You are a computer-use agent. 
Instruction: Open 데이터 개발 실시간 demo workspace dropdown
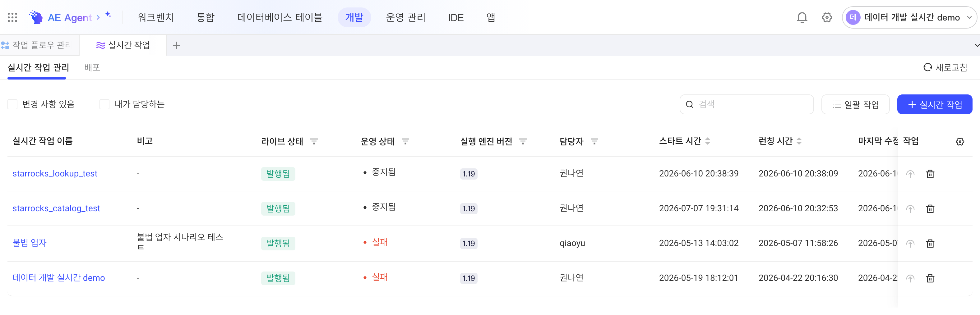(x=908, y=17)
